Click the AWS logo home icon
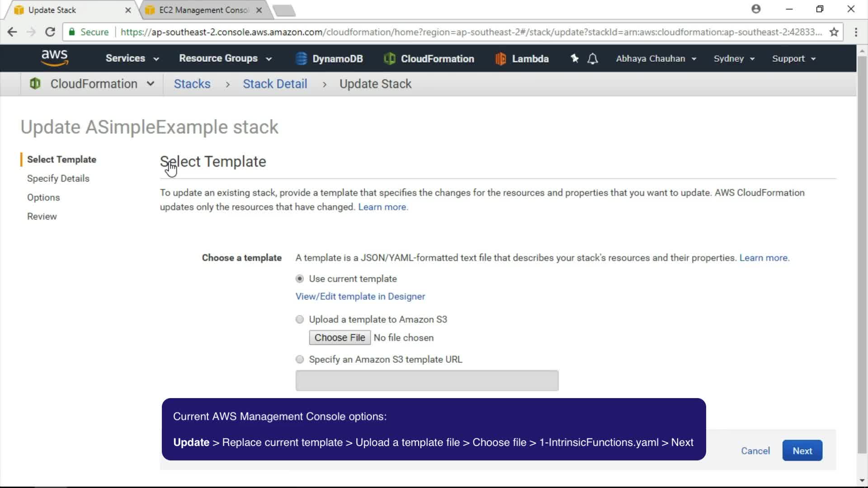The image size is (868, 488). click(x=54, y=58)
